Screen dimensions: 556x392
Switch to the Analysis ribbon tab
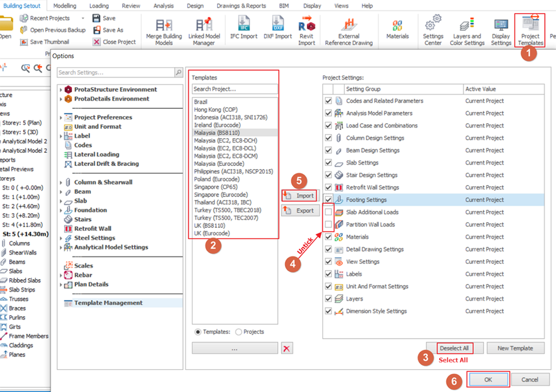[x=164, y=6]
